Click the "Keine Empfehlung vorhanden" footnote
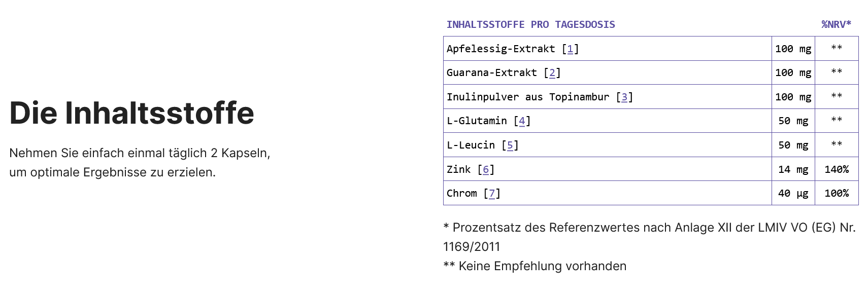This screenshot has height=294, width=868. pyautogui.click(x=542, y=266)
